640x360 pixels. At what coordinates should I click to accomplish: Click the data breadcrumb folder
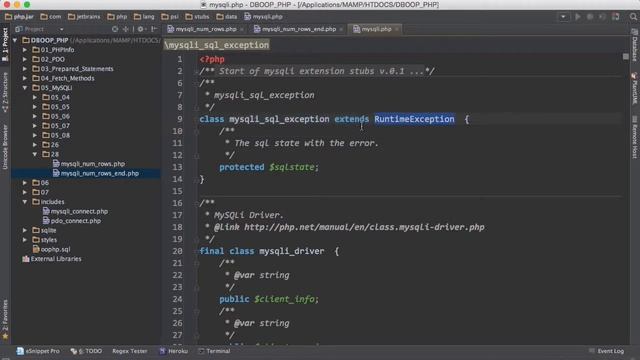point(227,17)
